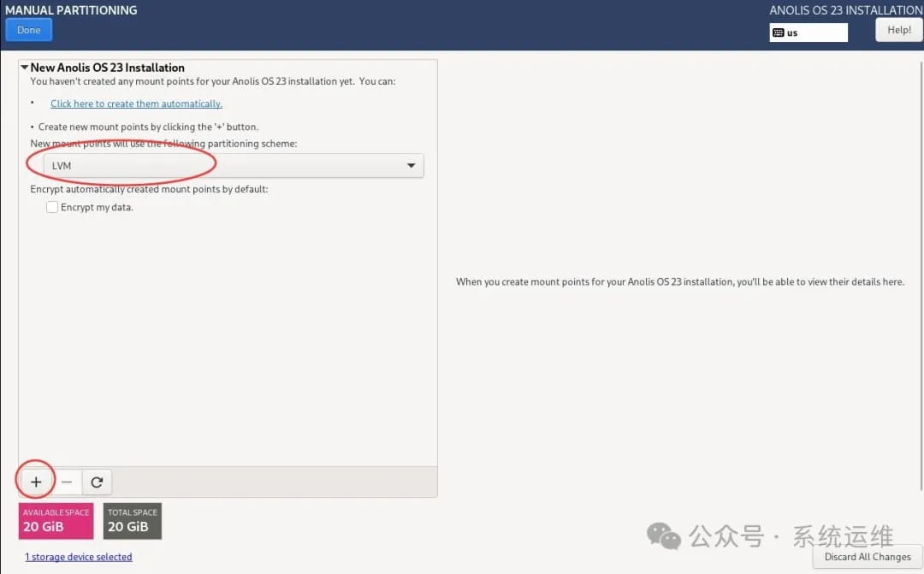Screen dimensions: 924x574
Task: Click the plus button to add mount point
Action: (x=36, y=482)
